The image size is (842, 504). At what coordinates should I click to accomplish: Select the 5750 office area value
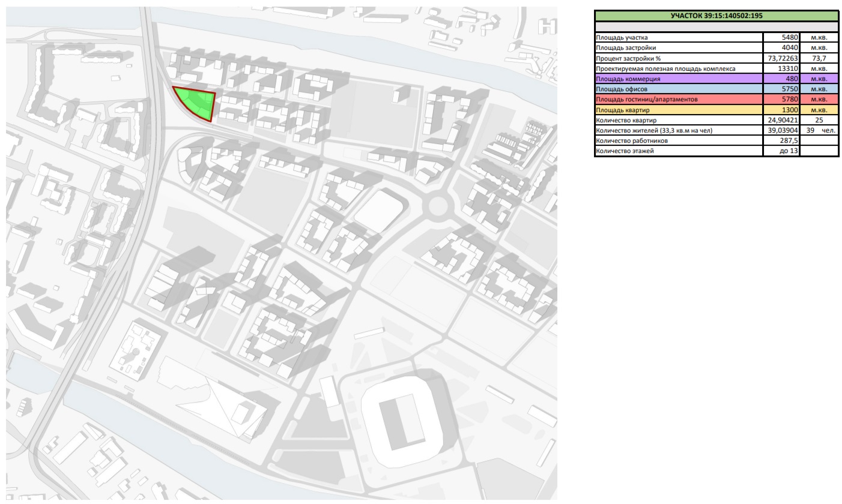(x=781, y=89)
